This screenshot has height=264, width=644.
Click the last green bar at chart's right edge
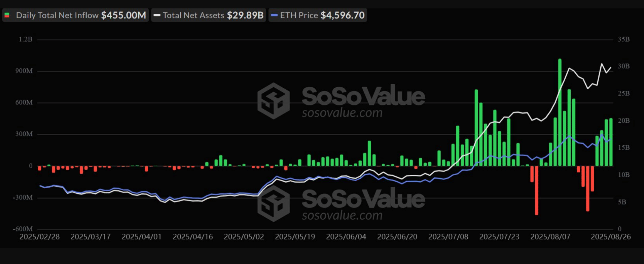[x=611, y=142]
